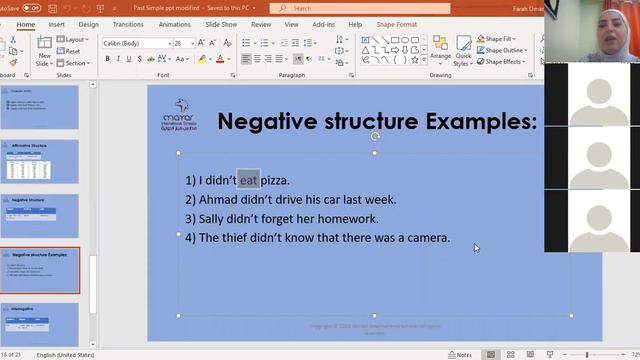Adjust the zoom slider in status bar
The height and width of the screenshot is (360, 640).
tap(587, 355)
